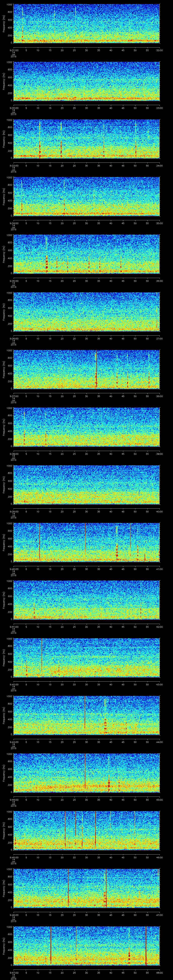Click the '32:00' end-of-axis label
173x980 pixels.
pyautogui.click(x=160, y=50)
